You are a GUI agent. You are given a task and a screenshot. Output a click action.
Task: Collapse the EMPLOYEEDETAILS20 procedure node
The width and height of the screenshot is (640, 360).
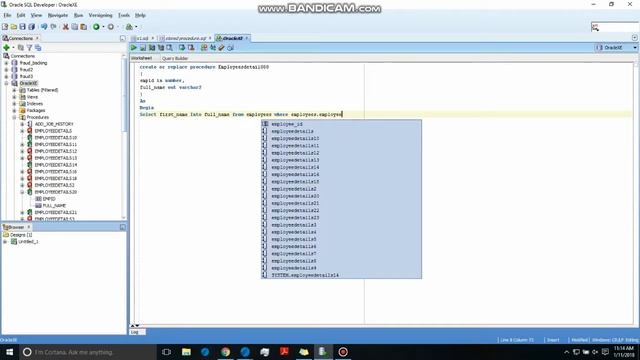tap(22, 192)
